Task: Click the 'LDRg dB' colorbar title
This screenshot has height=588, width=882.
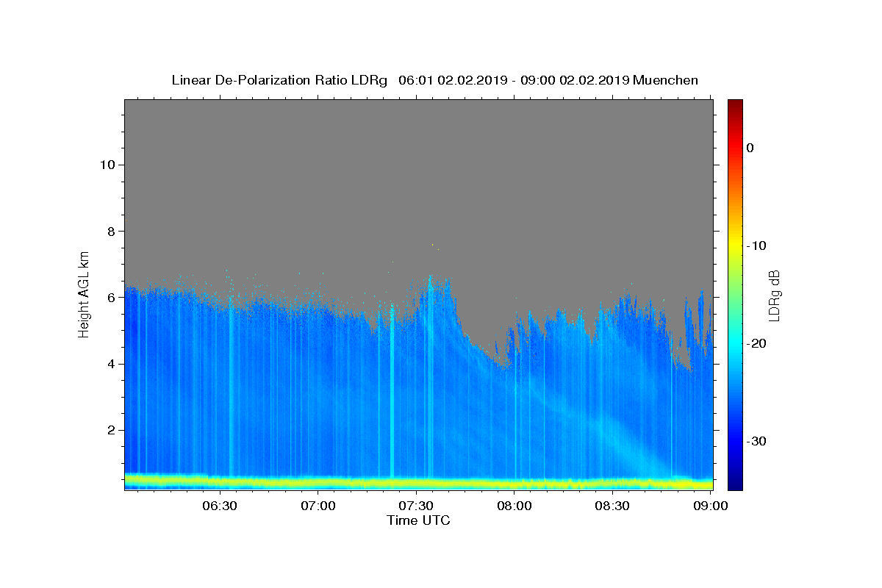Action: point(774,295)
